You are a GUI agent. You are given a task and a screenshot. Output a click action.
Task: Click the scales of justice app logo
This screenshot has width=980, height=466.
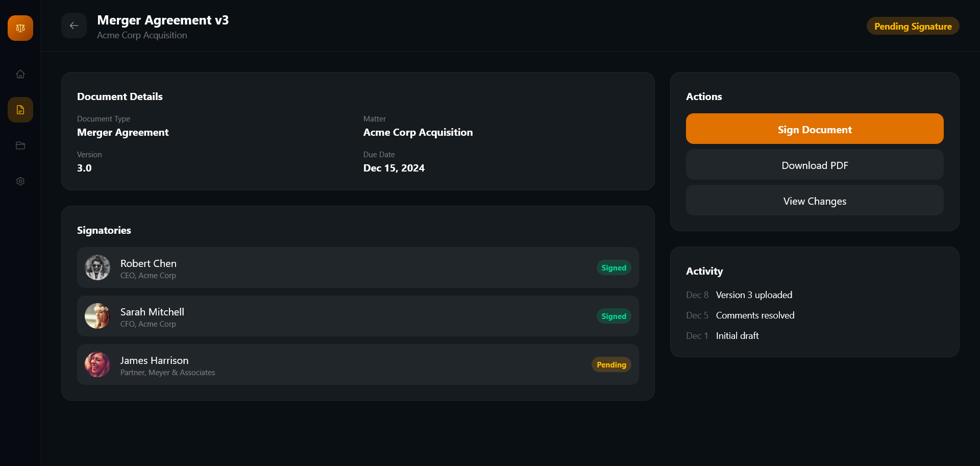20,28
